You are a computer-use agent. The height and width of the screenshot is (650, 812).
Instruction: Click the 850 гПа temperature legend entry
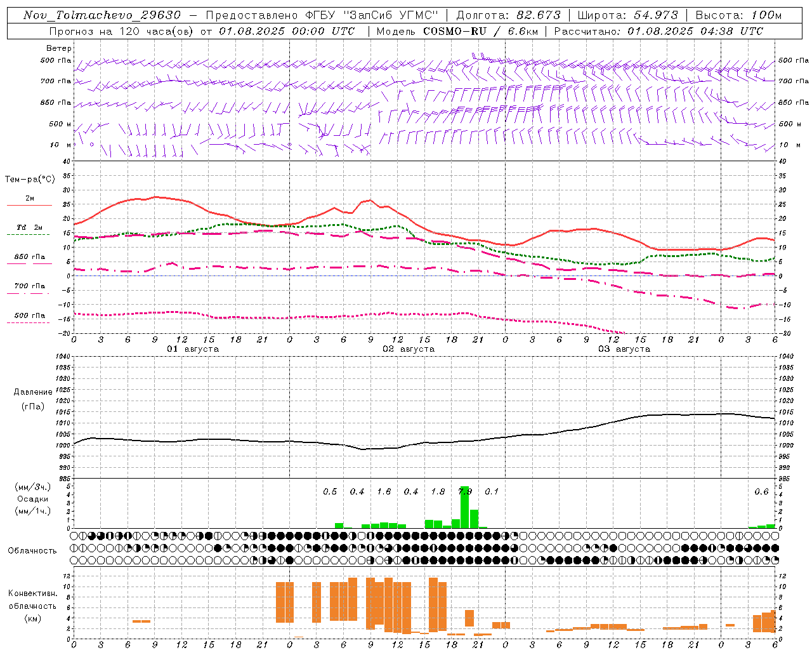[29, 258]
